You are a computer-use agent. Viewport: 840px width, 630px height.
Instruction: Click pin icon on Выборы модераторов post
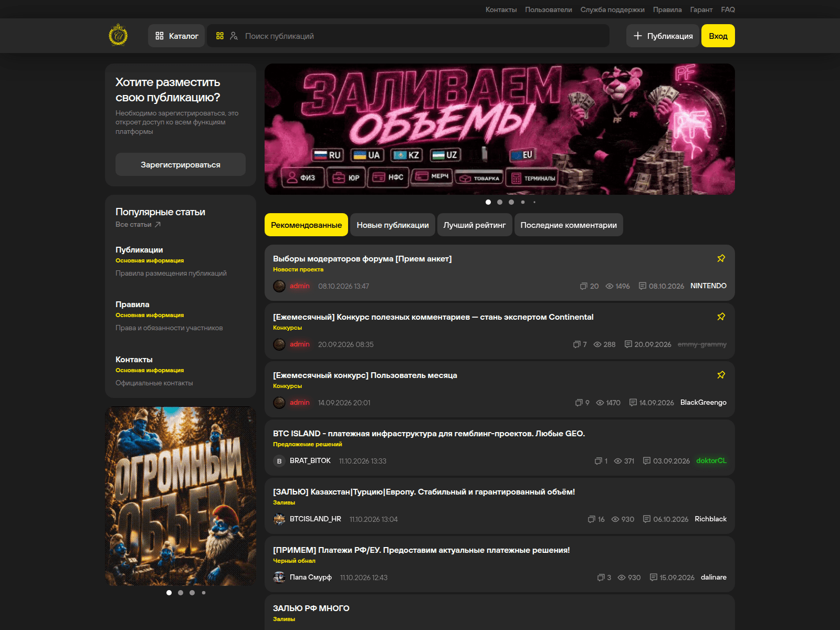(x=721, y=258)
